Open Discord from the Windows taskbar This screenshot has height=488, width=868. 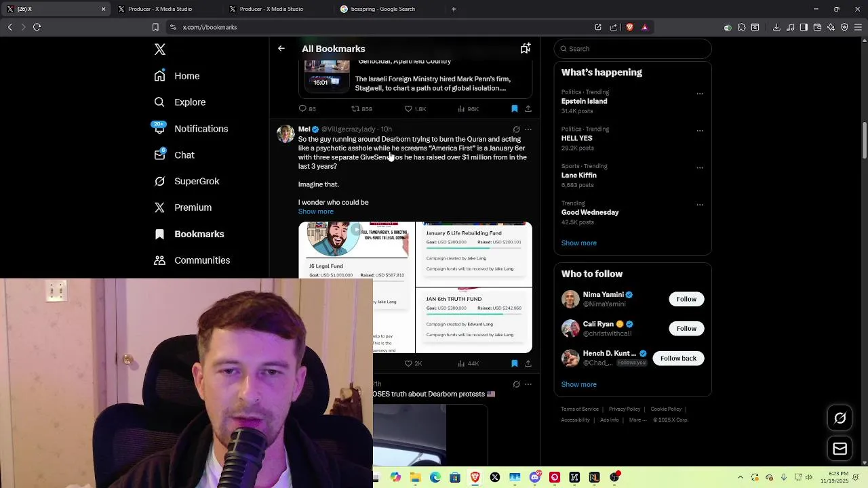[x=534, y=477]
